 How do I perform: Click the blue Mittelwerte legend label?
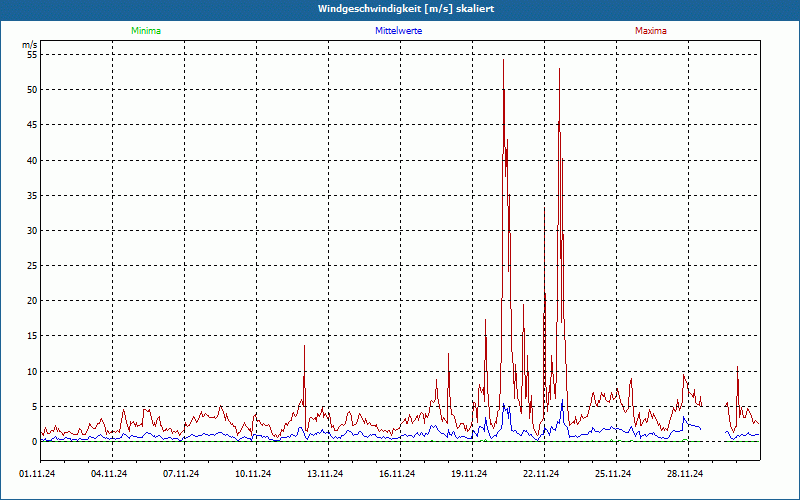pyautogui.click(x=398, y=31)
